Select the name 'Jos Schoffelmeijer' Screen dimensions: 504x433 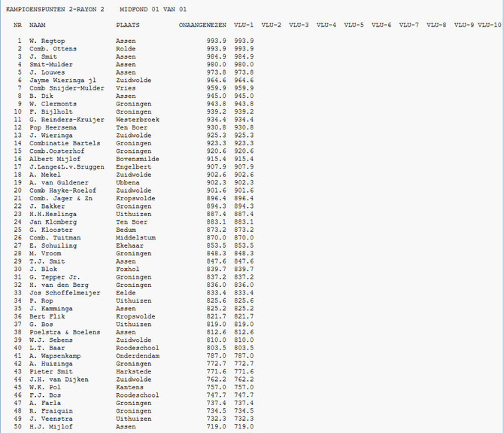[x=65, y=293]
